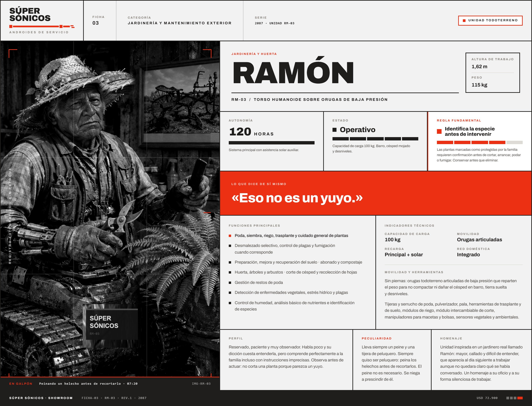Click the footer text FICHA-03 · RM-03 · REV.1 · 2087
Viewport: 532px width, 406px height.
[x=114, y=398]
